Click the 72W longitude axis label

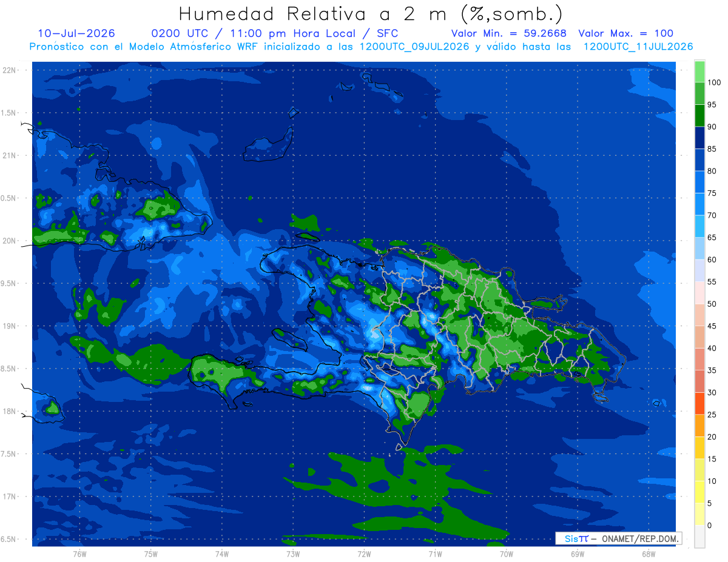click(364, 554)
